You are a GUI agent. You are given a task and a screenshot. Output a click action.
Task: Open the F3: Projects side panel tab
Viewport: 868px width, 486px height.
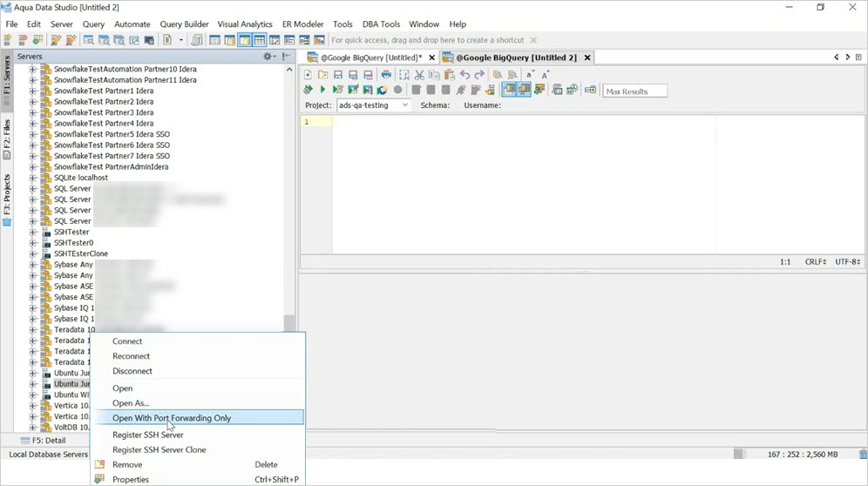7,199
